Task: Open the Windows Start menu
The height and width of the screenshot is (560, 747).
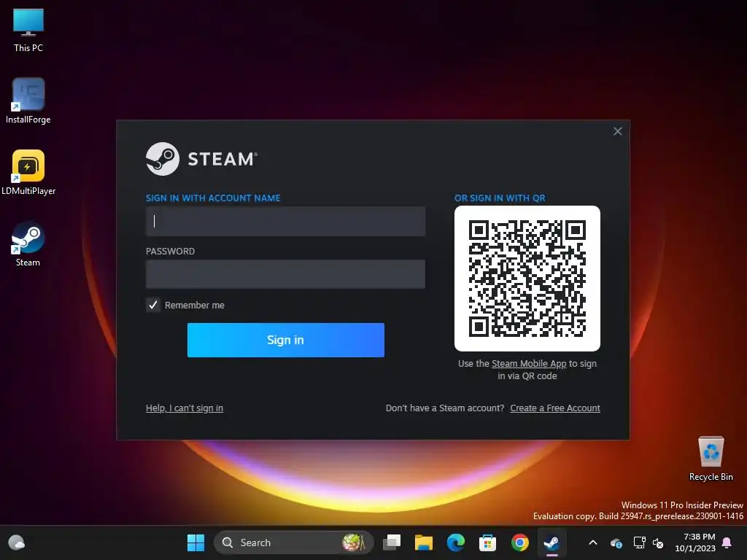Action: click(x=196, y=542)
